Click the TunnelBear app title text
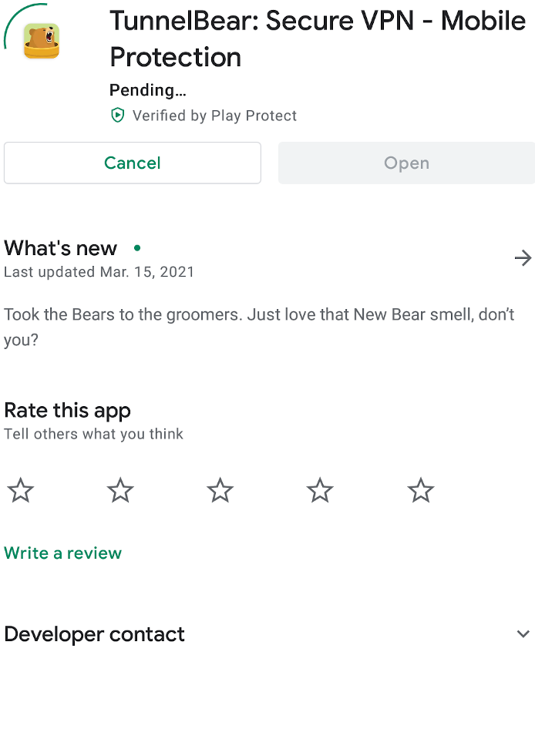This screenshot has height=756, width=535. 318,39
